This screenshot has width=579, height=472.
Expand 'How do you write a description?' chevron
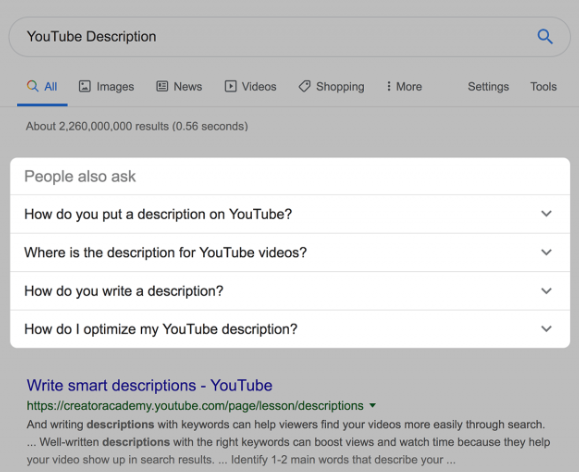pyautogui.click(x=546, y=291)
